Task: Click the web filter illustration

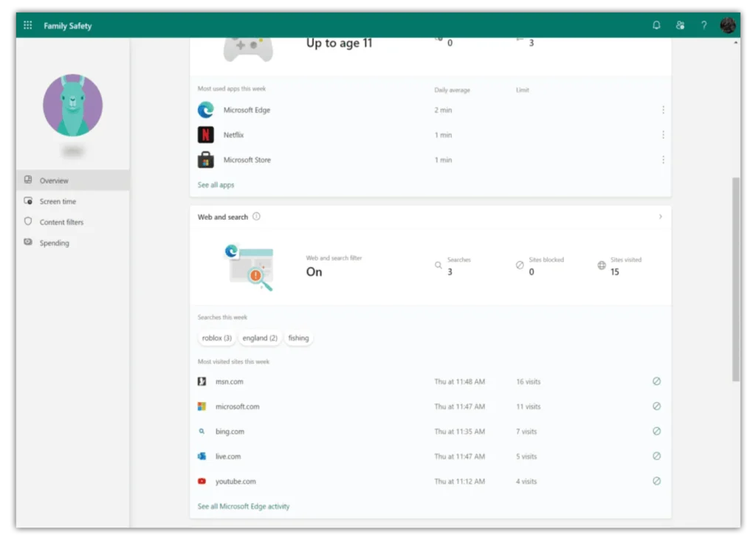Action: click(250, 267)
